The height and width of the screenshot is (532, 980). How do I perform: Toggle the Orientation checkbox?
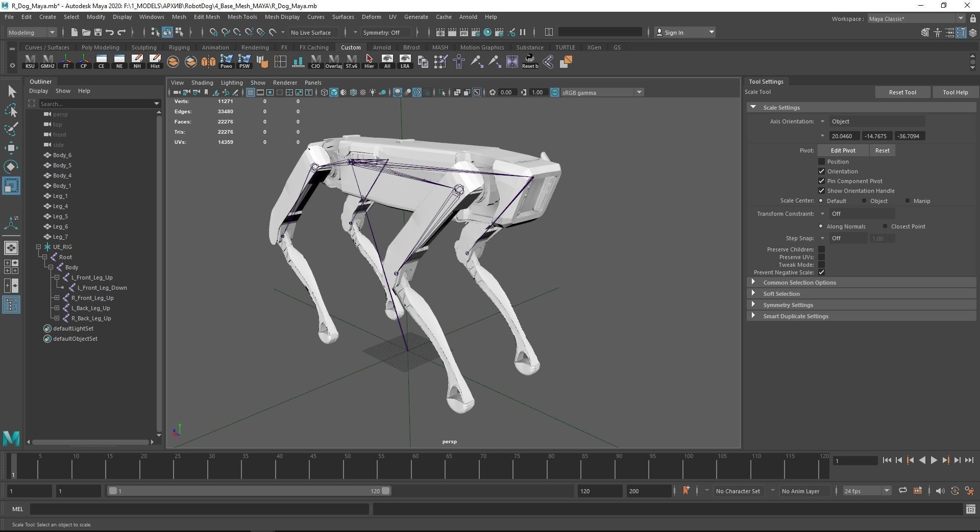tap(821, 171)
